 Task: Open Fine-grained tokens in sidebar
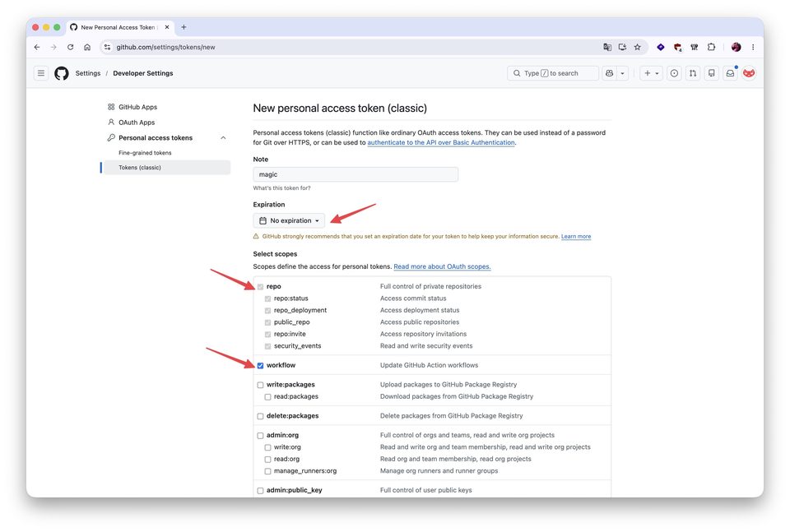(145, 153)
